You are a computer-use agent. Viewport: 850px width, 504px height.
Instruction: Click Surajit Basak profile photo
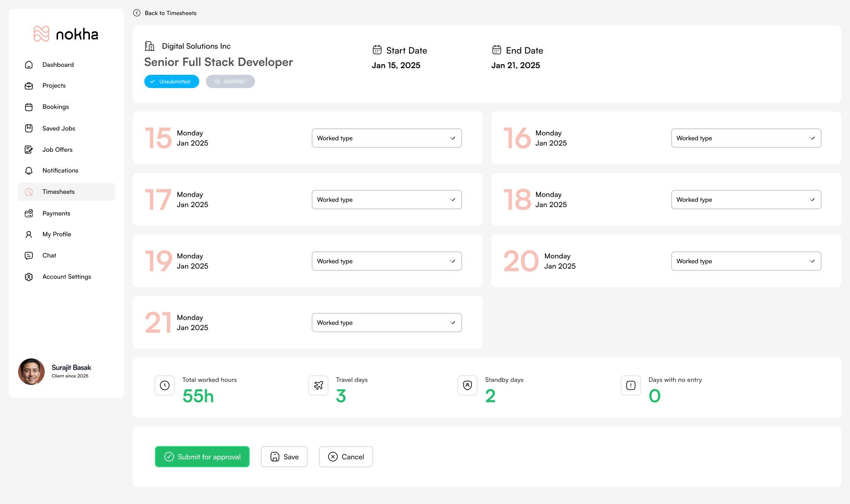(x=31, y=372)
